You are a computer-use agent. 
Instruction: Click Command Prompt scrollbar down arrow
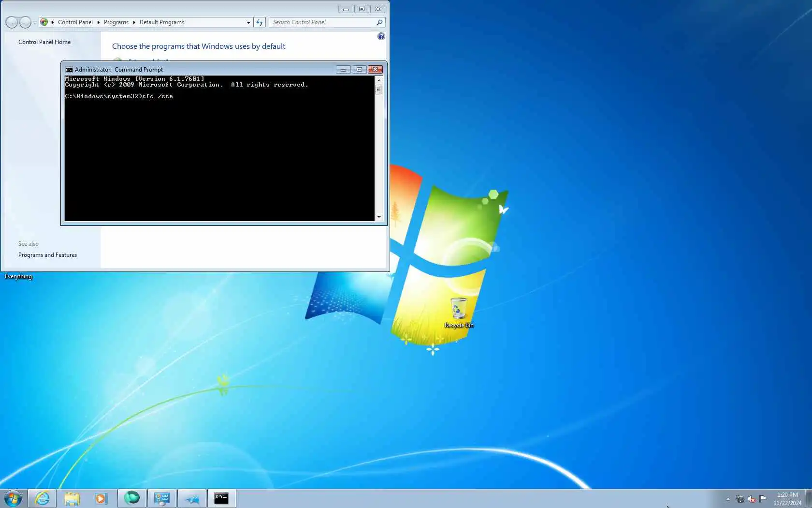click(379, 218)
